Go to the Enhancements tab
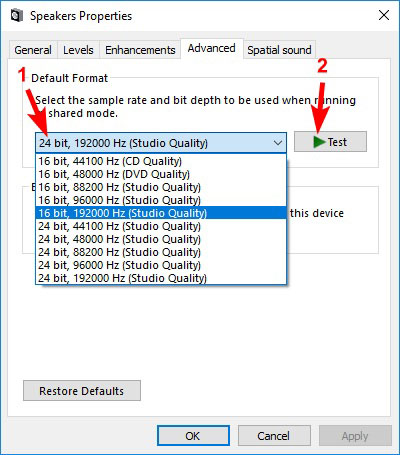400x455 pixels. (140, 50)
